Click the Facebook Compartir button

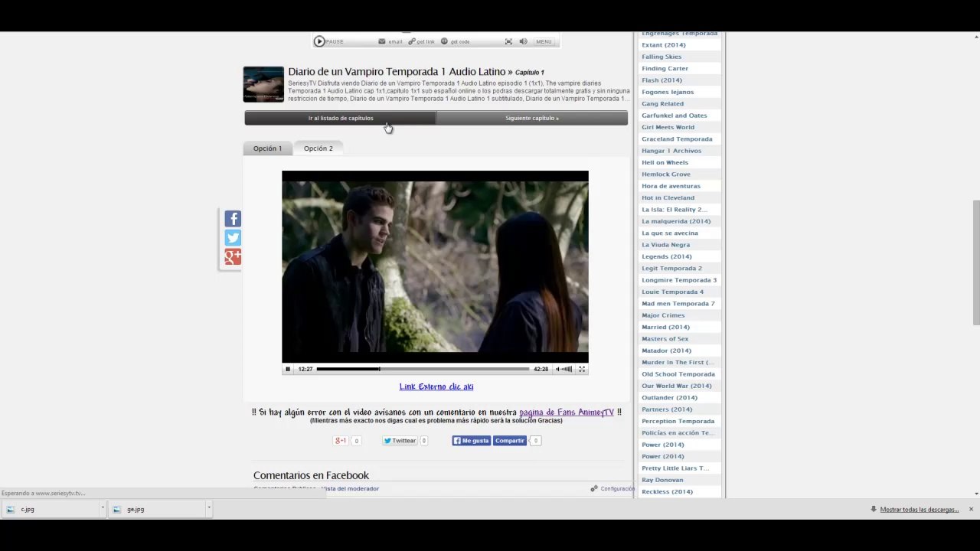510,441
